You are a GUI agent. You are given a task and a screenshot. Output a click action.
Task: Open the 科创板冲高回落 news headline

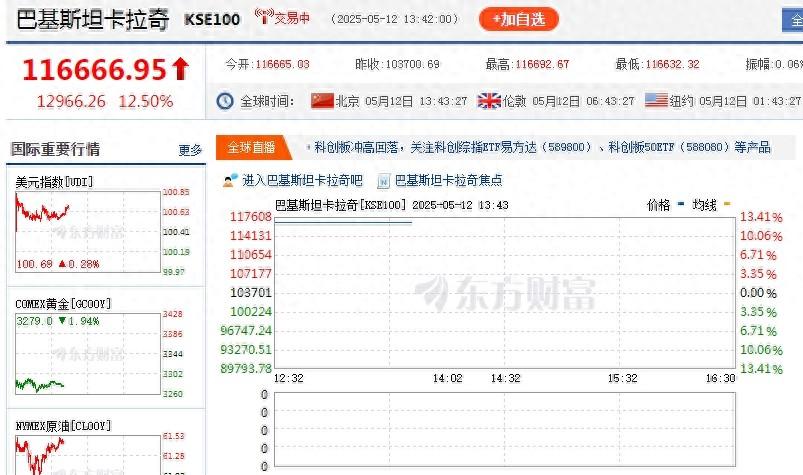pyautogui.click(x=542, y=147)
